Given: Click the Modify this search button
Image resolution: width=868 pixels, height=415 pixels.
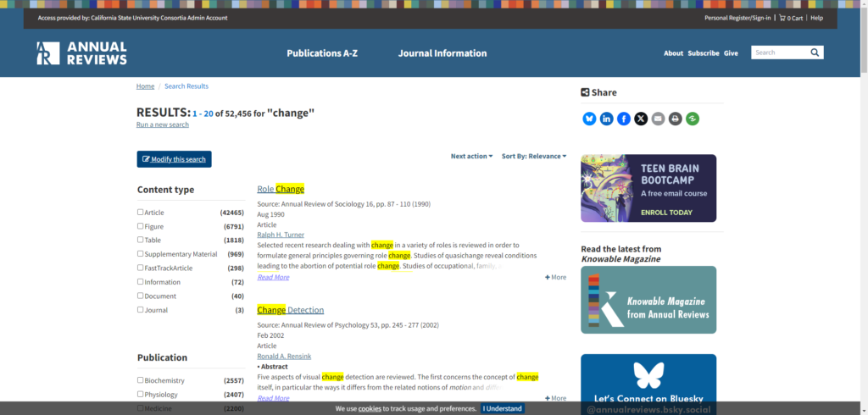Looking at the screenshot, I should [x=174, y=159].
